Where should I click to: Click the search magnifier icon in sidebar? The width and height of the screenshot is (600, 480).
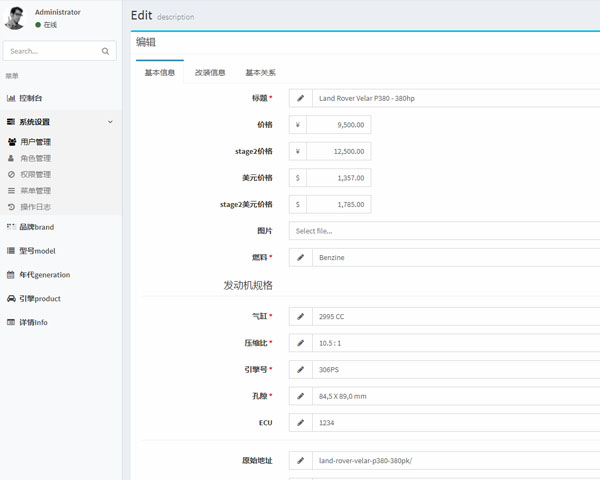[x=105, y=51]
